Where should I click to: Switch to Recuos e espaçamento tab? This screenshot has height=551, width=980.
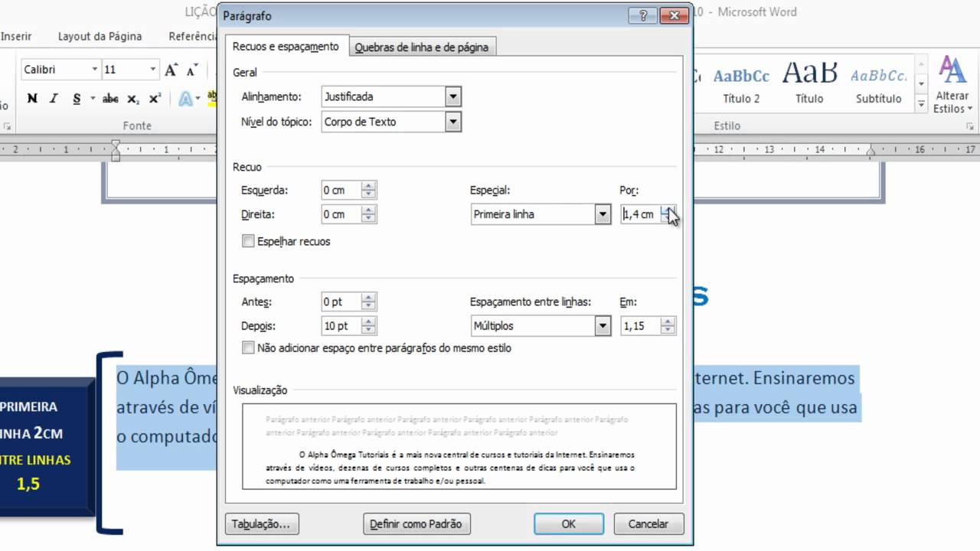coord(286,47)
